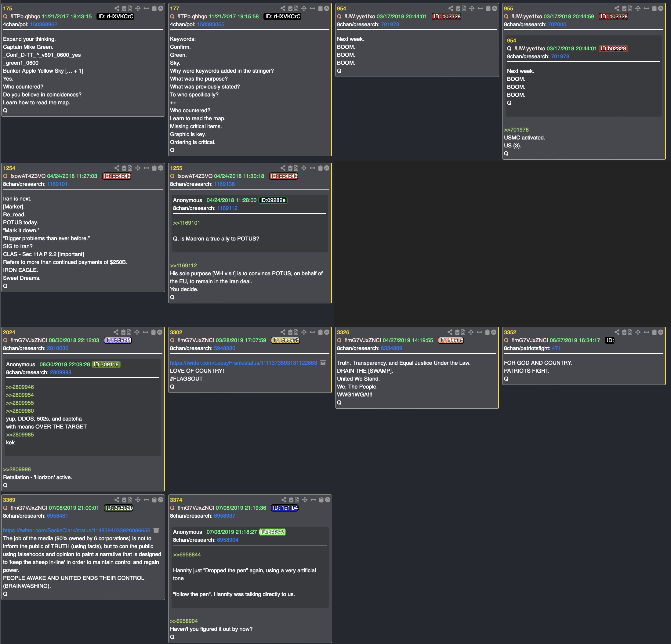Open 4chan/pol thread link 150388962

(x=43, y=24)
